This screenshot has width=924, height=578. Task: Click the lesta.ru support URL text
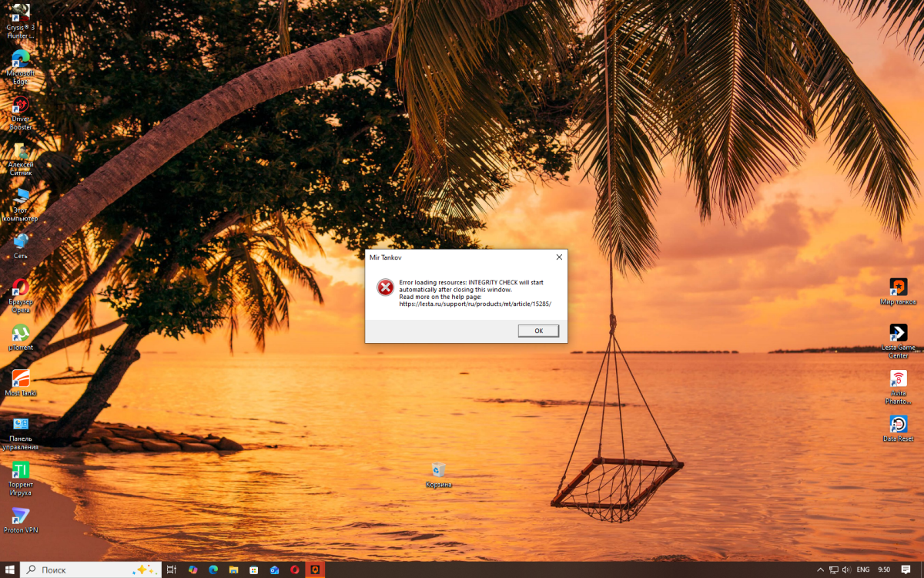point(475,304)
